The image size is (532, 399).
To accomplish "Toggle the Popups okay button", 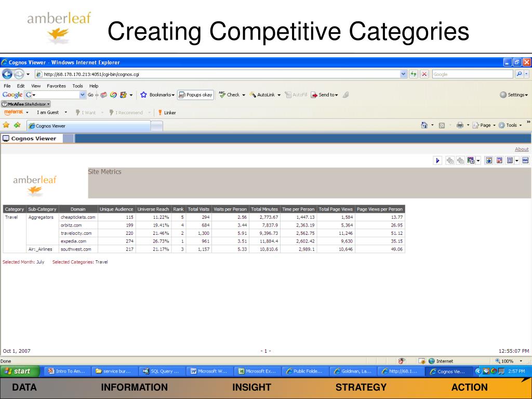I will pyautogui.click(x=195, y=95).
